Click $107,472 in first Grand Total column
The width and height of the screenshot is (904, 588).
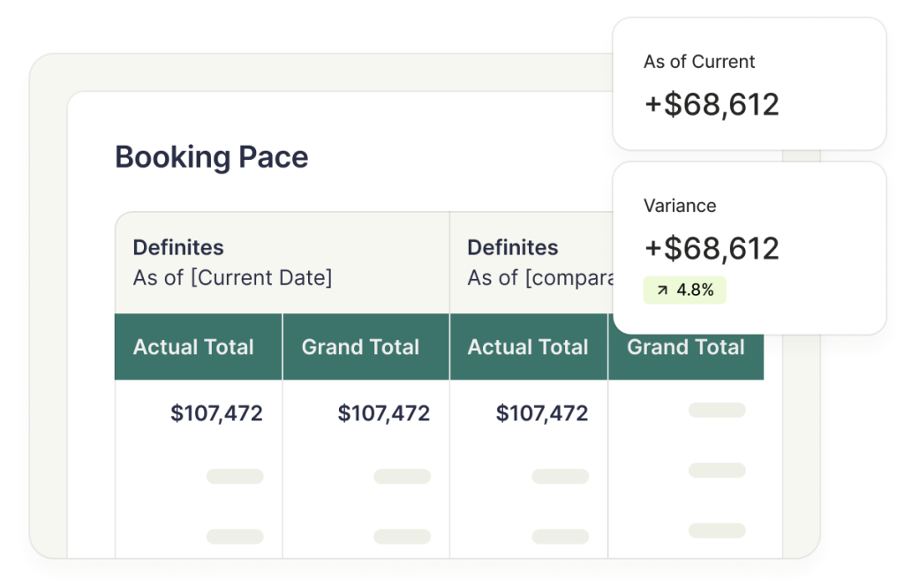tap(384, 413)
